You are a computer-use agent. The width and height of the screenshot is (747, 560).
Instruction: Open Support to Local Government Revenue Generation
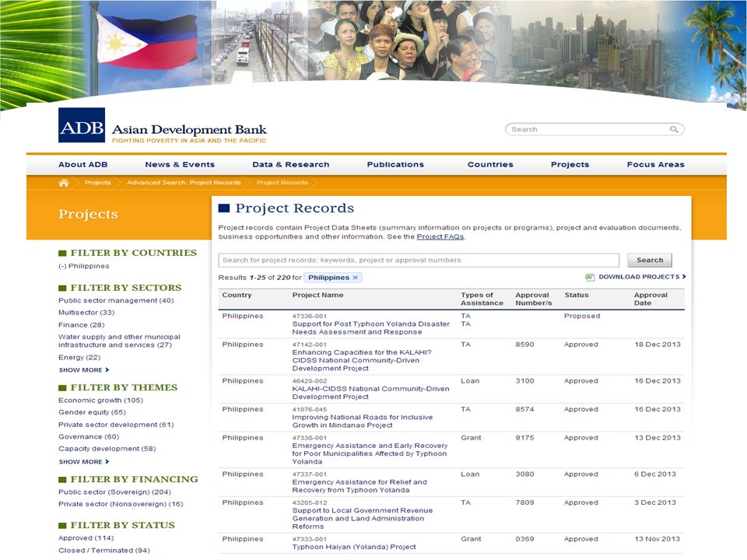click(x=362, y=519)
